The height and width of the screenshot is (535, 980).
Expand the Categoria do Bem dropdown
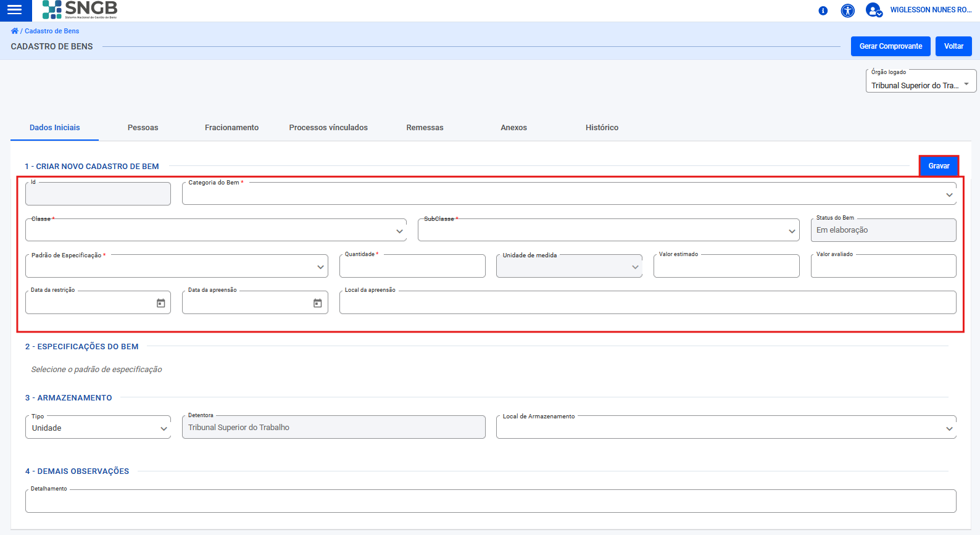pyautogui.click(x=569, y=194)
